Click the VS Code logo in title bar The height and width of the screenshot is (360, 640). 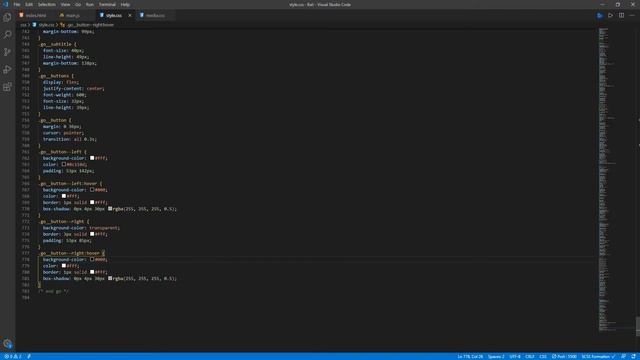click(6, 4)
